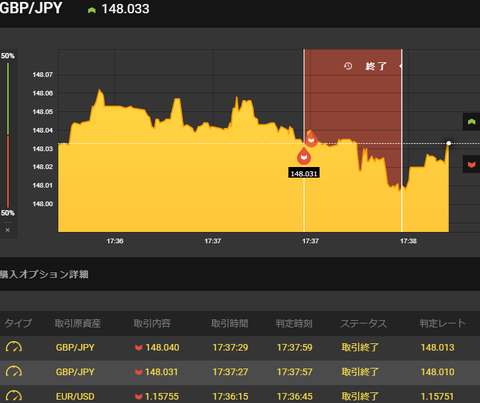Click the 取引原資産 column header
The image size is (480, 403).
tap(78, 323)
